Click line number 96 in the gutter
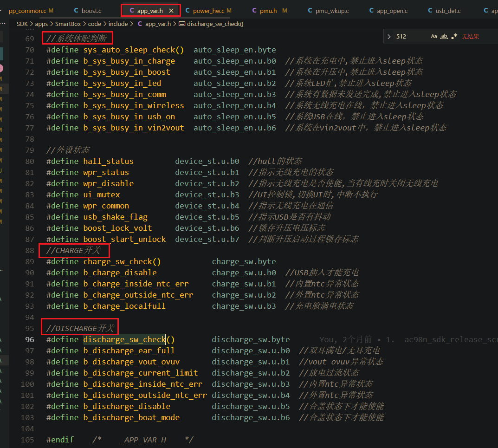Viewport: 498px width, 448px height. [30, 340]
